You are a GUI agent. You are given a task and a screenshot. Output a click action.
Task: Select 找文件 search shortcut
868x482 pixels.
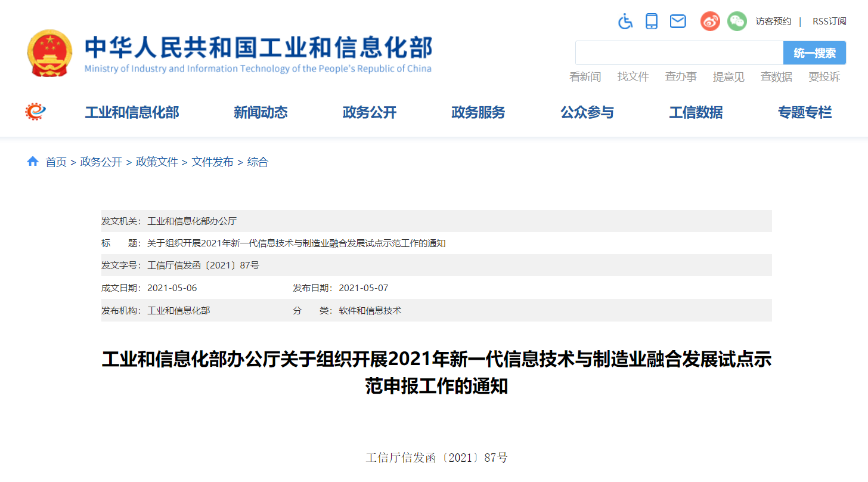pyautogui.click(x=633, y=77)
